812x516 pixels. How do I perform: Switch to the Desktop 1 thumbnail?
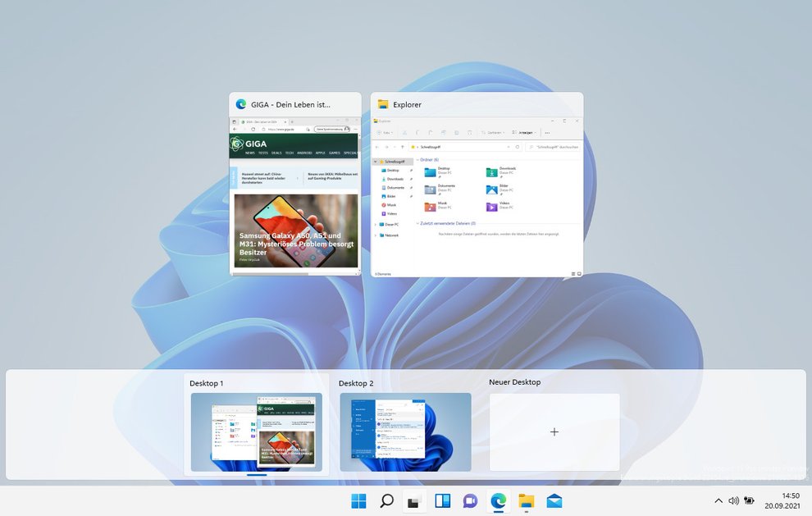[257, 432]
